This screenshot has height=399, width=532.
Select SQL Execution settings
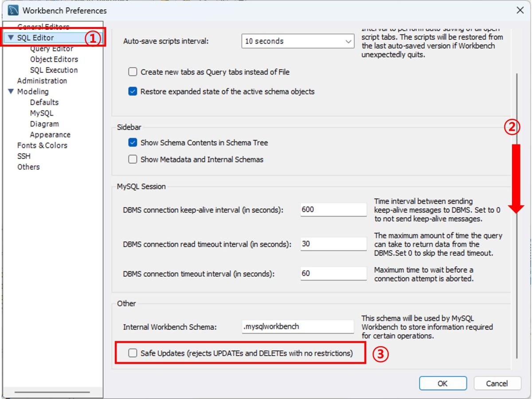tap(53, 70)
